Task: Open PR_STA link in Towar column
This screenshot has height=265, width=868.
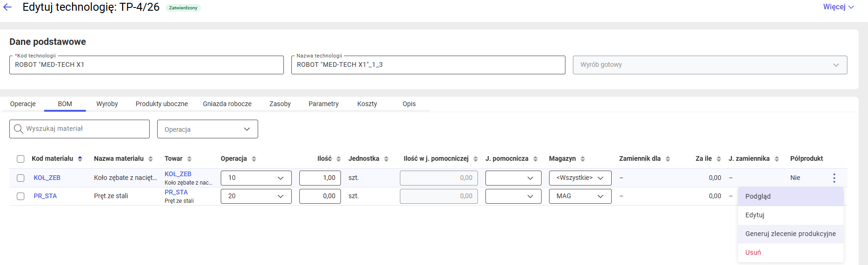Action: [176, 192]
